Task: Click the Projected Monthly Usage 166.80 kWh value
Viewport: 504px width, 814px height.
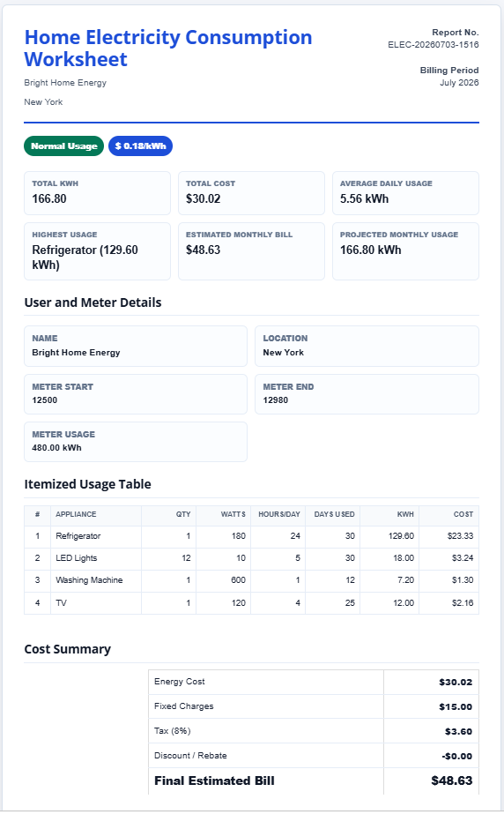Action: coord(370,250)
